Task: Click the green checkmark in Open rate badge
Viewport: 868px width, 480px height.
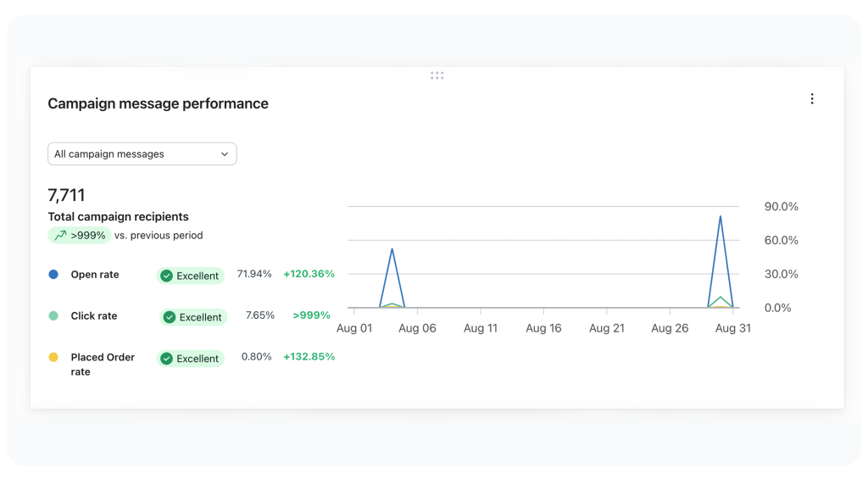Action: click(167, 276)
